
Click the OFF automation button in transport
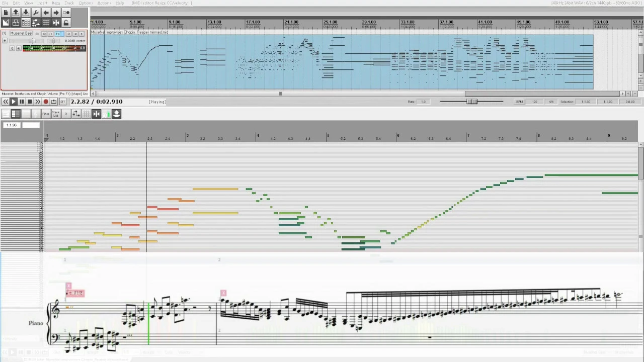coord(63,102)
